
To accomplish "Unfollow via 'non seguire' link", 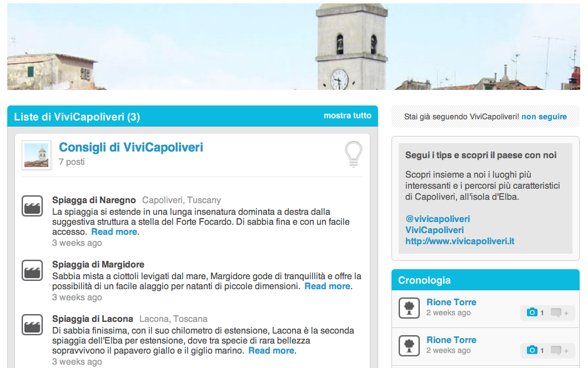I will [x=544, y=117].
